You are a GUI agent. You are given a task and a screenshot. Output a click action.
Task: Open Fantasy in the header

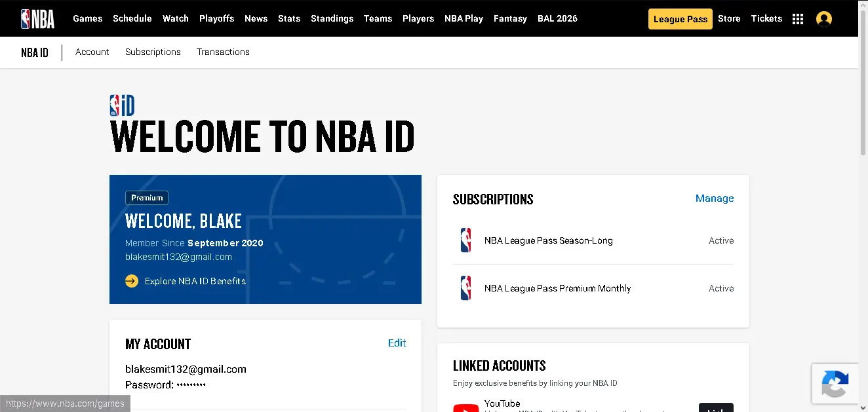(x=511, y=18)
